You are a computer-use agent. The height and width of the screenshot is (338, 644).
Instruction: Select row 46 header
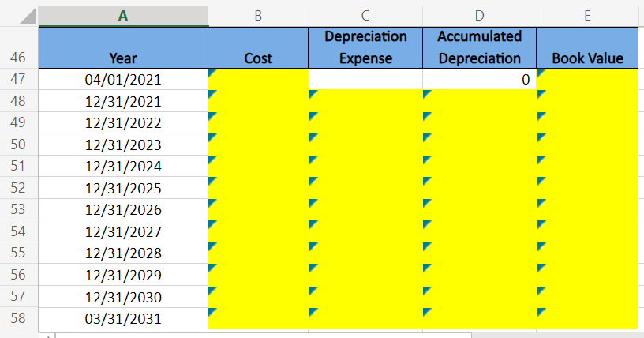pos(18,47)
